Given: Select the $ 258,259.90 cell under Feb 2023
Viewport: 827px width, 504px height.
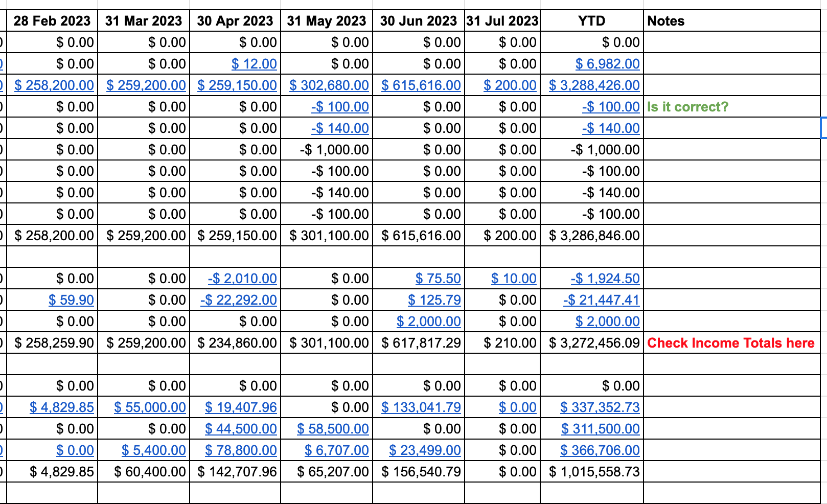Looking at the screenshot, I should (x=52, y=343).
